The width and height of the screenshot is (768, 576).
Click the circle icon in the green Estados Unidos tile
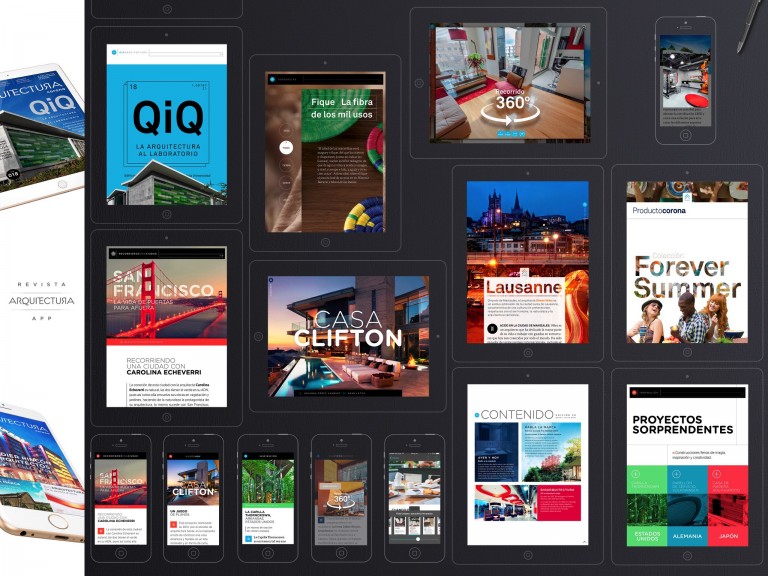[x=636, y=474]
